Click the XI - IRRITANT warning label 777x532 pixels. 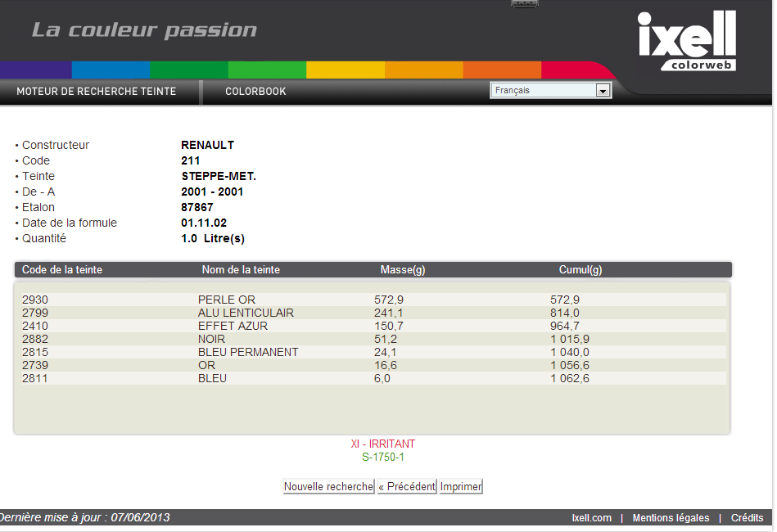pyautogui.click(x=383, y=444)
